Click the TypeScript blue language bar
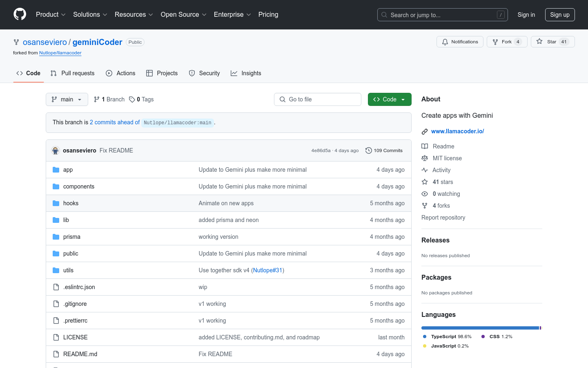The width and height of the screenshot is (588, 368). 480,328
